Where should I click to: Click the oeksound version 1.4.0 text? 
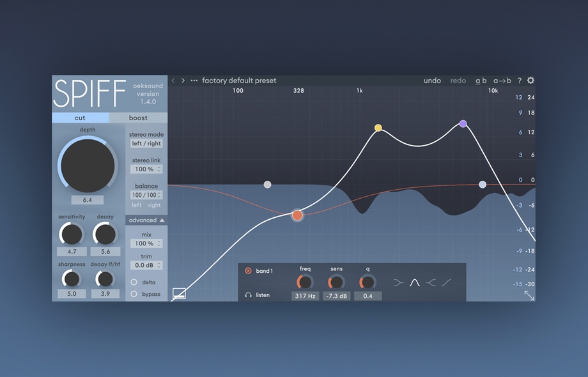pyautogui.click(x=148, y=94)
